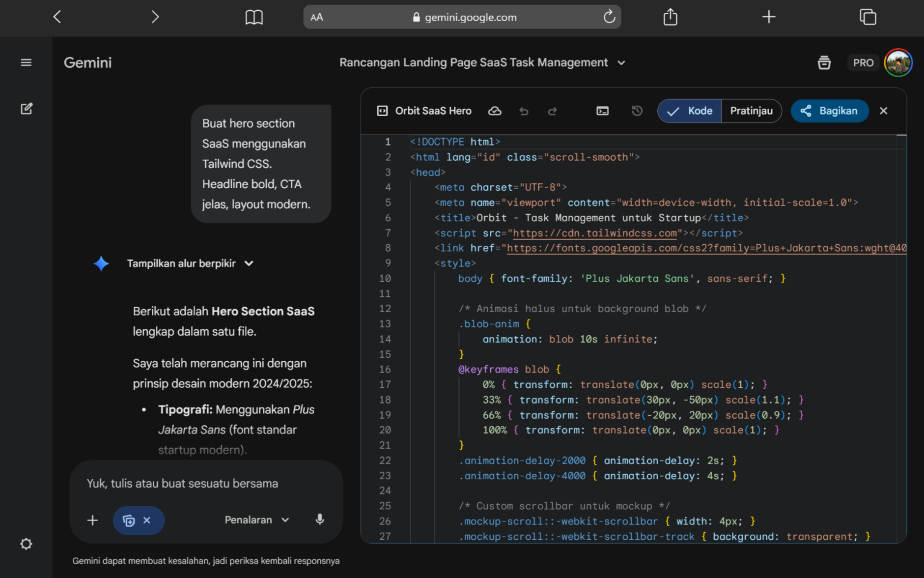
Task: Start a new chat with pencil icon
Action: point(27,109)
